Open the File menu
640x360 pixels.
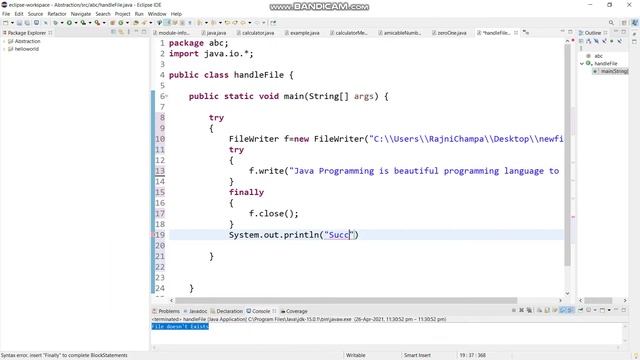[x=6, y=14]
